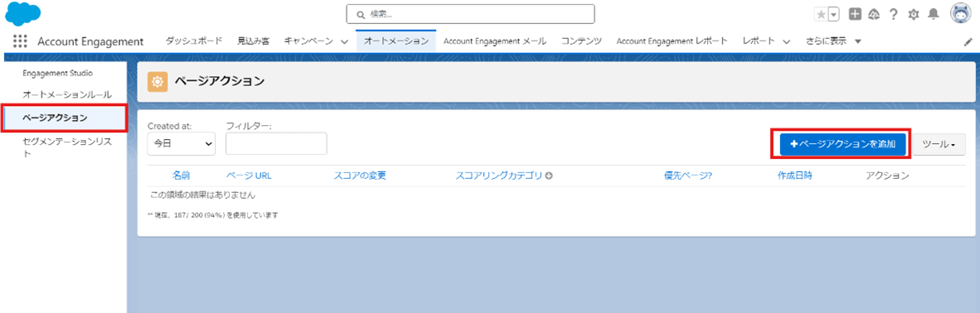Image resolution: width=980 pixels, height=313 pixels.
Task: Click the favorites star icon
Action: pos(821,14)
